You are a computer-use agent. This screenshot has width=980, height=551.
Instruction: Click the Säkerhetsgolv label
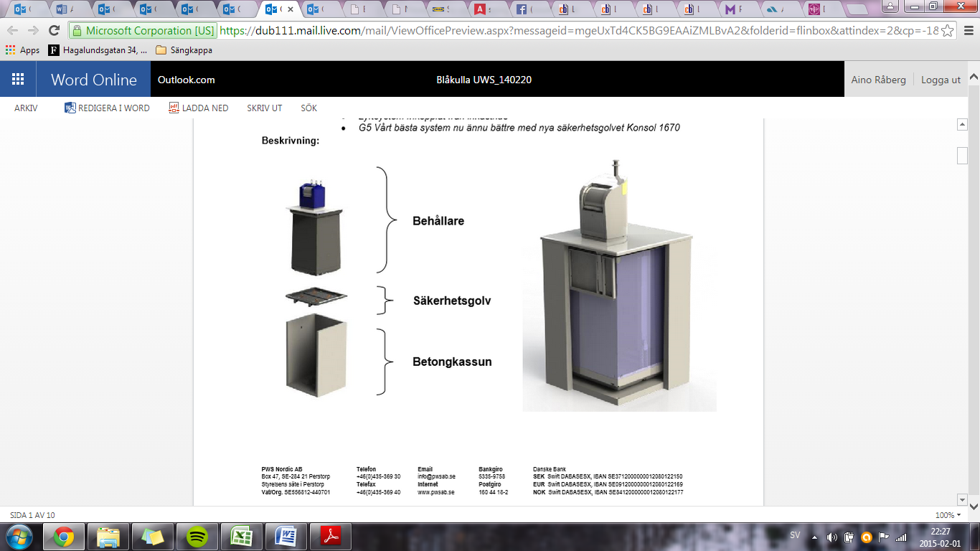pyautogui.click(x=452, y=301)
